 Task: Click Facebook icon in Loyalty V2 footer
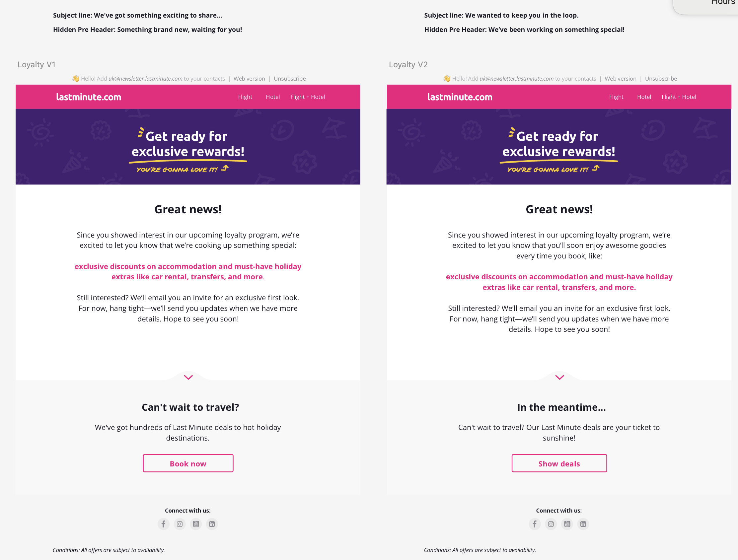[535, 524]
